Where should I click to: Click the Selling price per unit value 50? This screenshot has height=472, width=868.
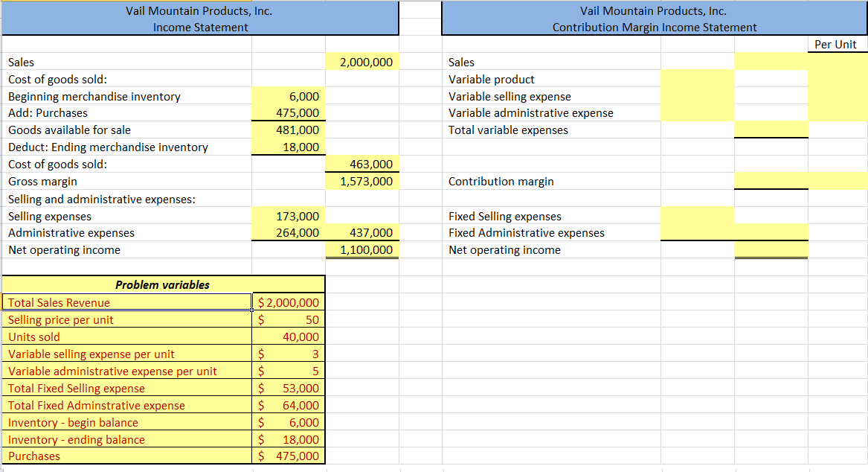tap(289, 319)
